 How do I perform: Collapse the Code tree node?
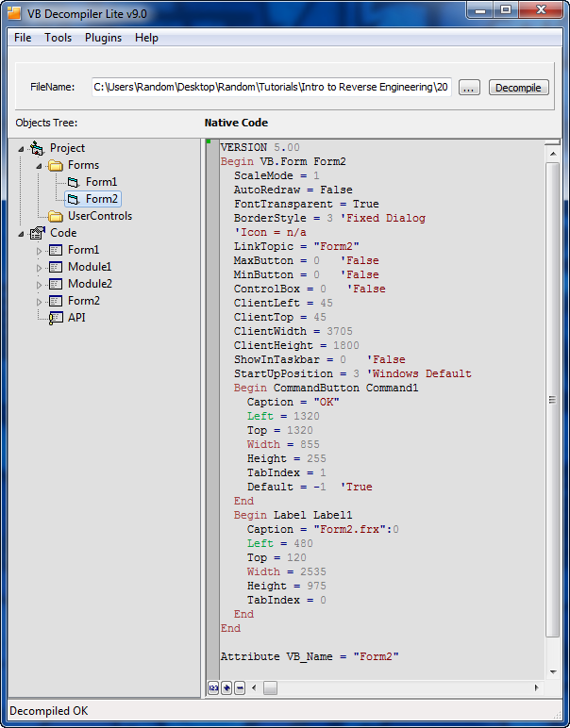(21, 234)
